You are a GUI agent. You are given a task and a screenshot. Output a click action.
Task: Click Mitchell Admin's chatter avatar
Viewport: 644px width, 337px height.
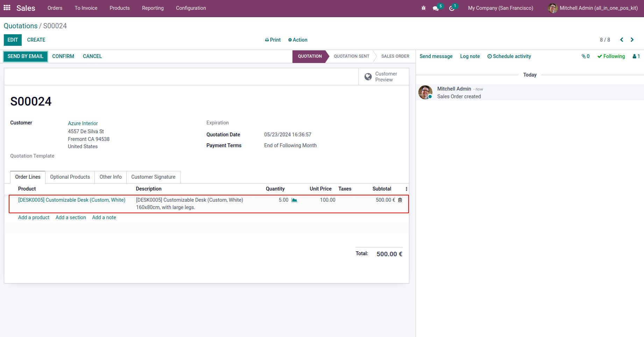(425, 92)
